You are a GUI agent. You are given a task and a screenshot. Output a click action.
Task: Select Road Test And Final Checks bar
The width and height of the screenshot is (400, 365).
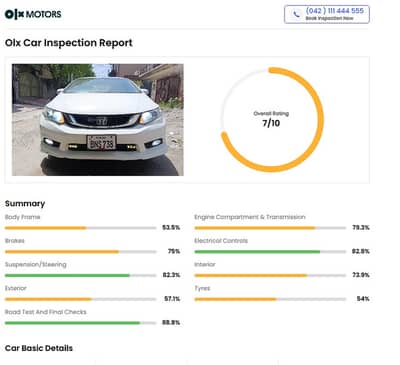[x=80, y=323]
